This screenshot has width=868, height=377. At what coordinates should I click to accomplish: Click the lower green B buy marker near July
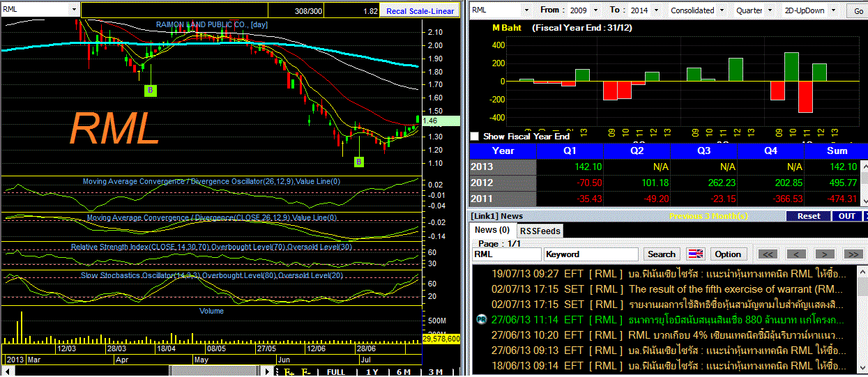tap(359, 162)
